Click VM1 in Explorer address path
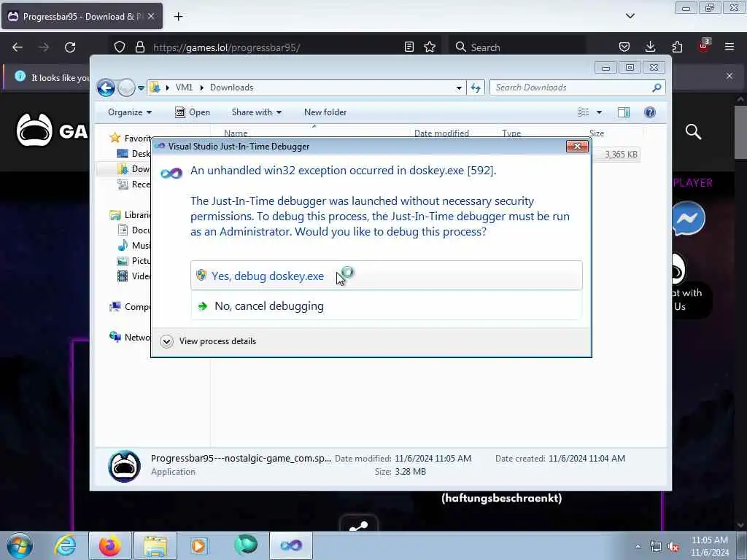The image size is (747, 560). click(x=184, y=87)
